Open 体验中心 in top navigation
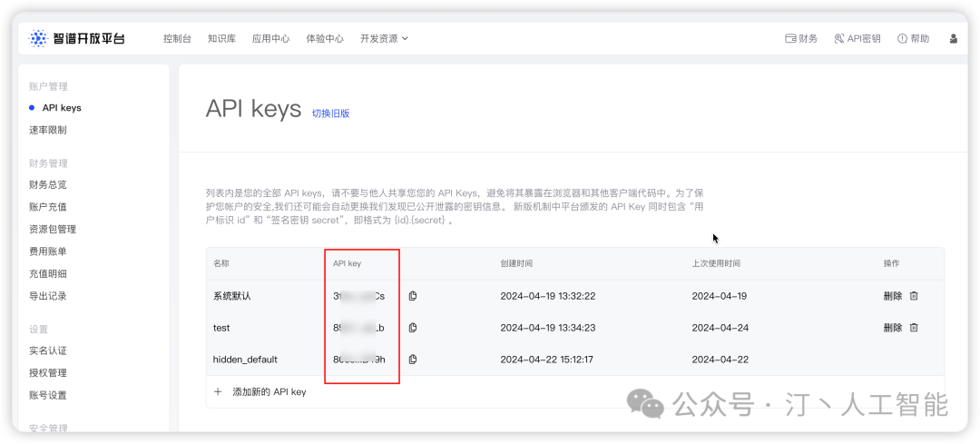Viewport: 980px width, 444px height. tap(325, 38)
